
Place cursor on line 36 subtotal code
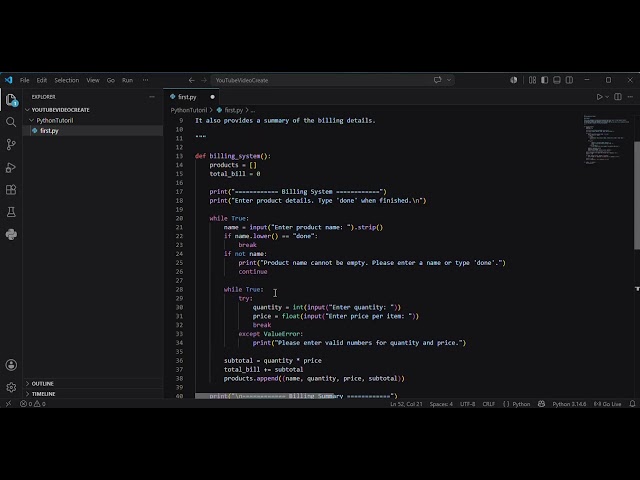pyautogui.click(x=272, y=360)
